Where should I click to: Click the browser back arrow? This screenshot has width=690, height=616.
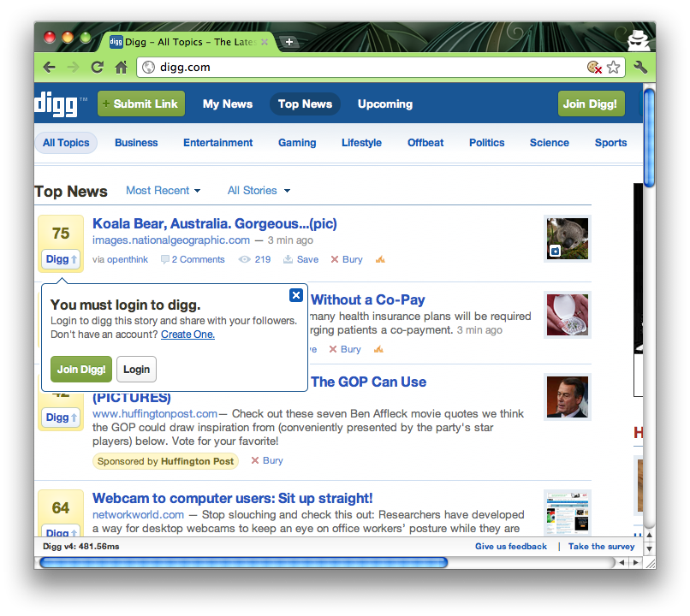50,67
